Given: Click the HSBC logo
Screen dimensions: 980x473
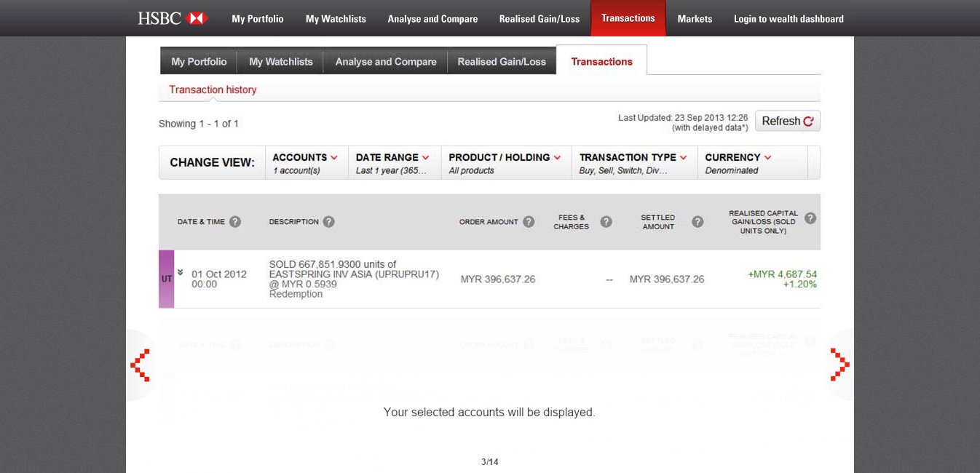Looking at the screenshot, I should click(x=173, y=18).
